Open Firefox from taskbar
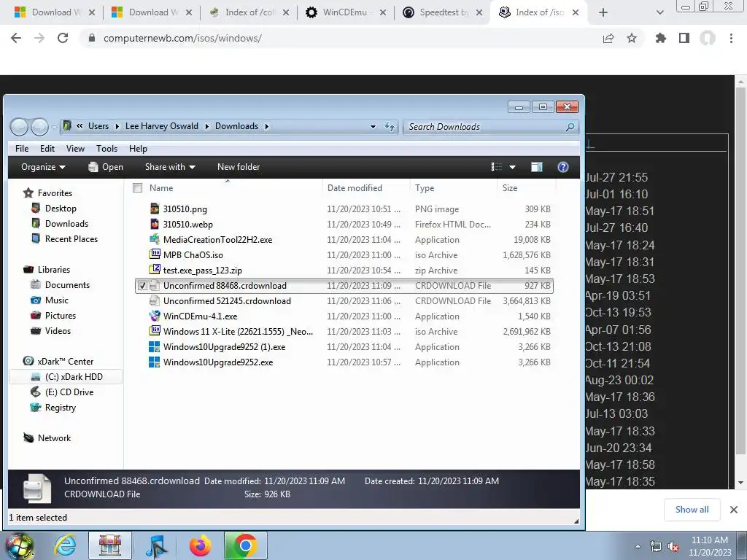747x560 pixels. click(200, 545)
